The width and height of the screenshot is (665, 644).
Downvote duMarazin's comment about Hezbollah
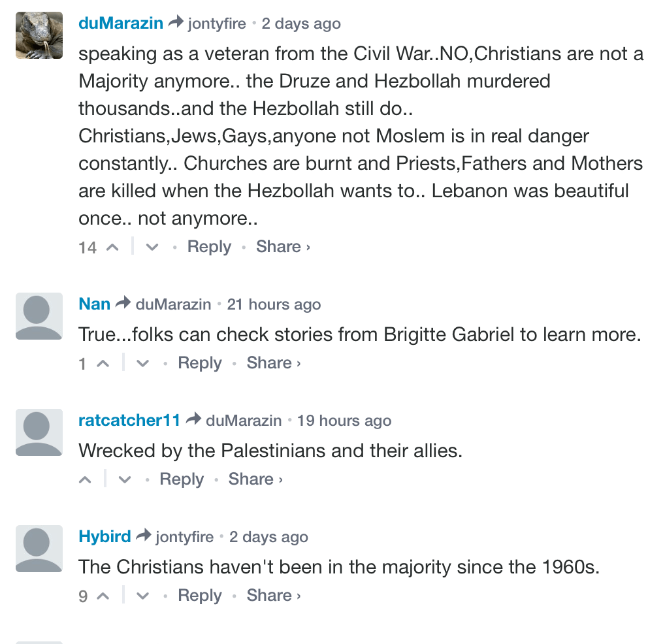(x=152, y=248)
